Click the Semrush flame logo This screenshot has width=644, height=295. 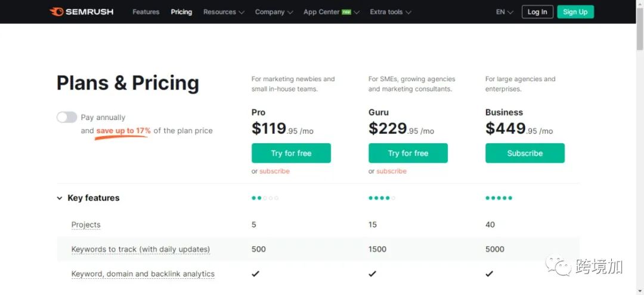56,12
